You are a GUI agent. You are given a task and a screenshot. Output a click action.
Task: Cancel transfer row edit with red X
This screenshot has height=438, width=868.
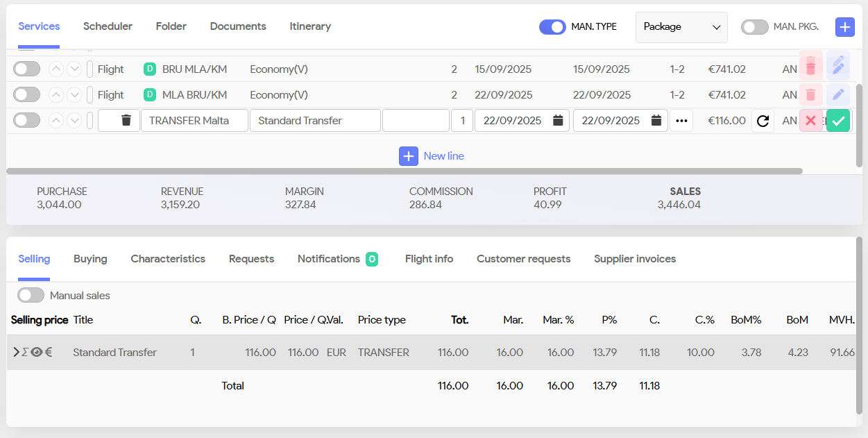[x=810, y=121]
